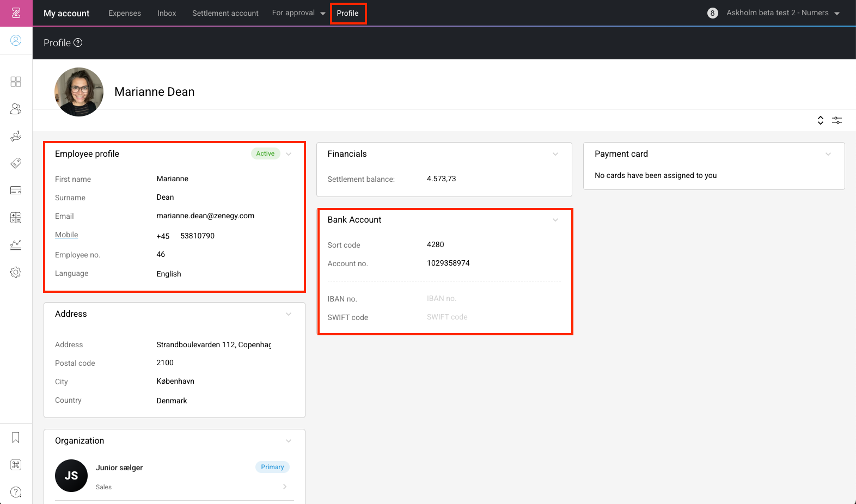
Task: Open the price tag sidebar icon
Action: click(x=16, y=163)
